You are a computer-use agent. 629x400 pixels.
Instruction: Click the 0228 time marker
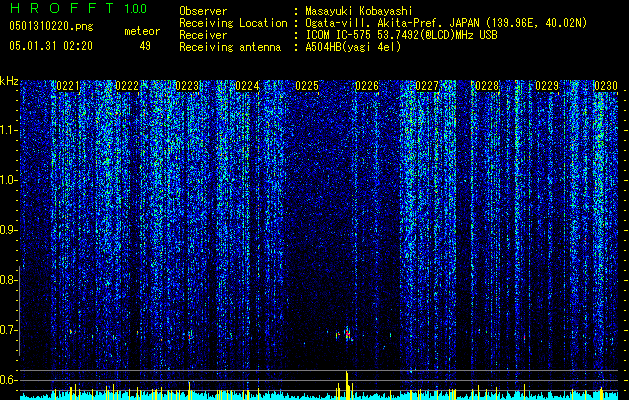click(x=487, y=86)
